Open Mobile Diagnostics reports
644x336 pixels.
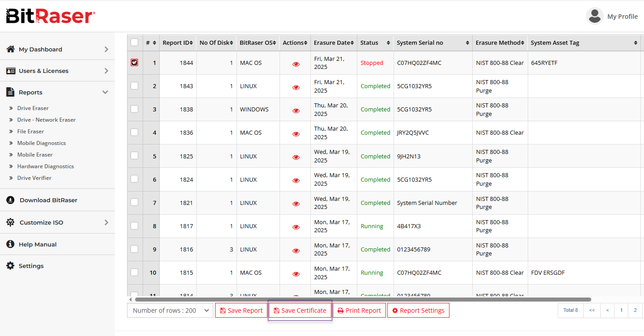pyautogui.click(x=42, y=143)
